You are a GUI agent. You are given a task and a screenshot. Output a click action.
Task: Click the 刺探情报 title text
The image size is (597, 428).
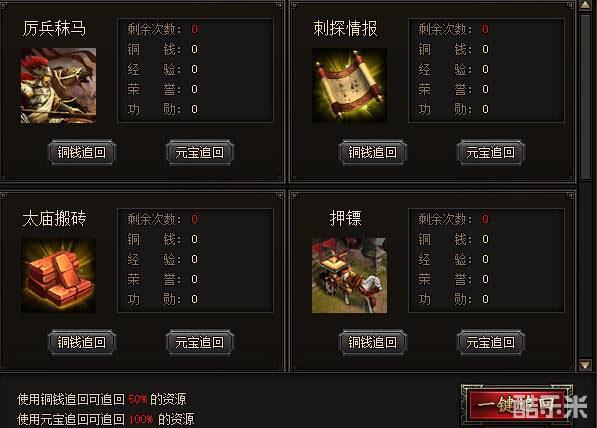(x=345, y=28)
